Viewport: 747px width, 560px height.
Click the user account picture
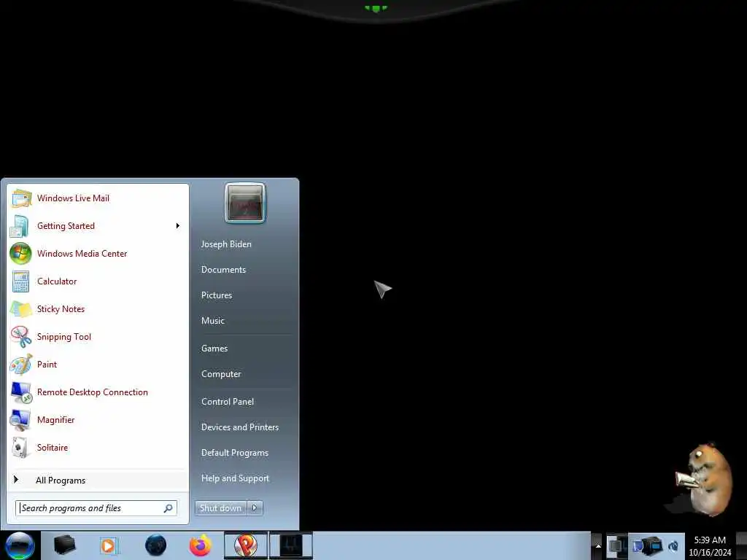(x=245, y=203)
